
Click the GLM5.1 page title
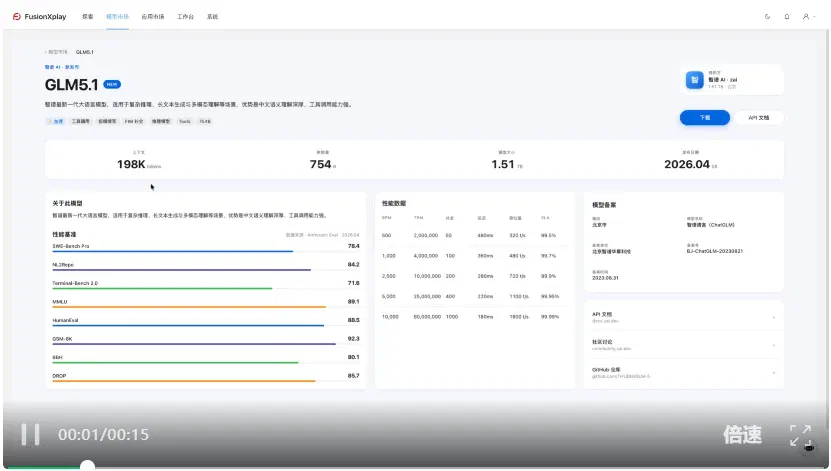coord(72,85)
